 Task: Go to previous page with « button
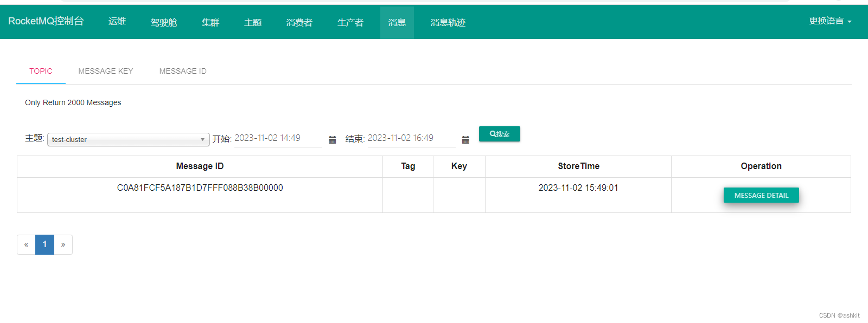pos(26,244)
